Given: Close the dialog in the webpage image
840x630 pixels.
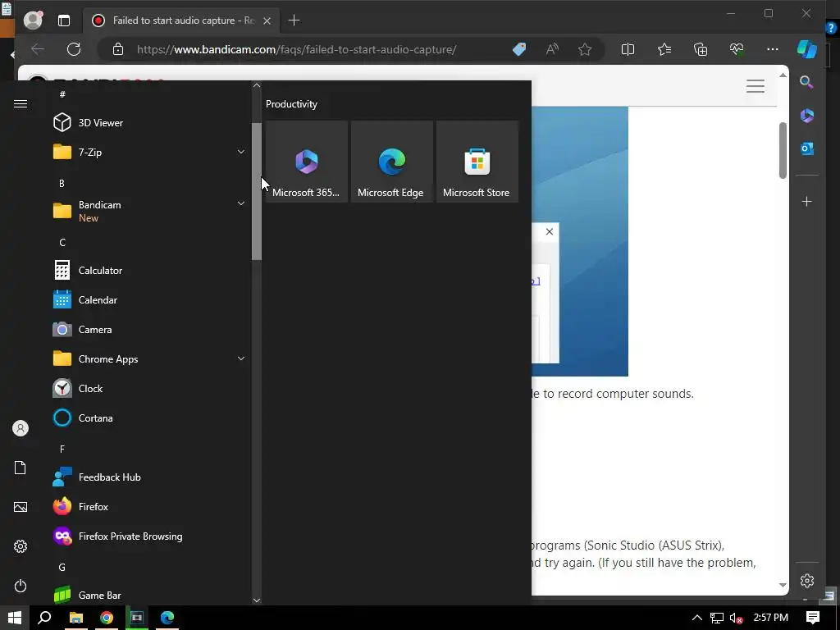Looking at the screenshot, I should pos(549,231).
